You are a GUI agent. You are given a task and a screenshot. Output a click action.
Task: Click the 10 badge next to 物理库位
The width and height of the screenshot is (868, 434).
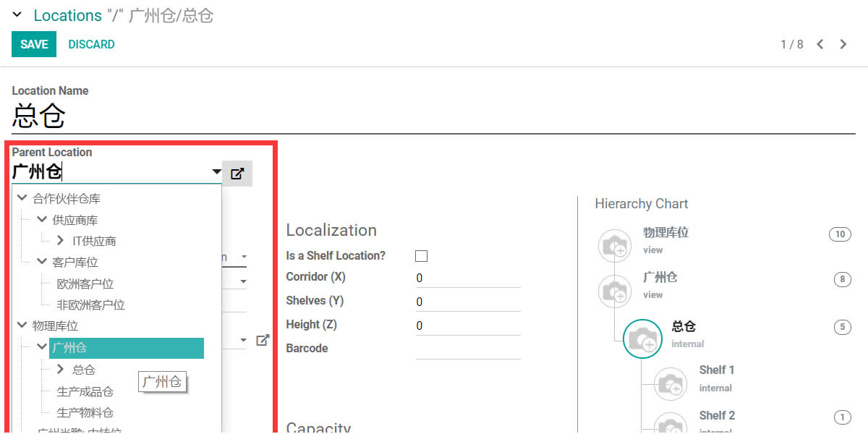[x=840, y=234]
